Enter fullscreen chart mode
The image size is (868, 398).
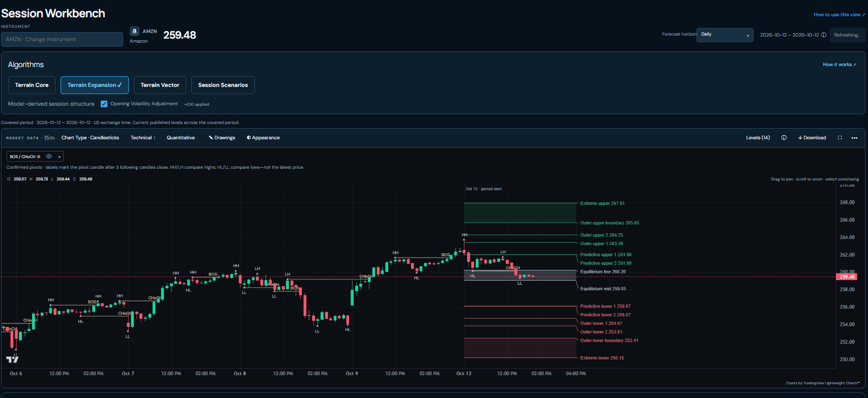[x=840, y=138]
